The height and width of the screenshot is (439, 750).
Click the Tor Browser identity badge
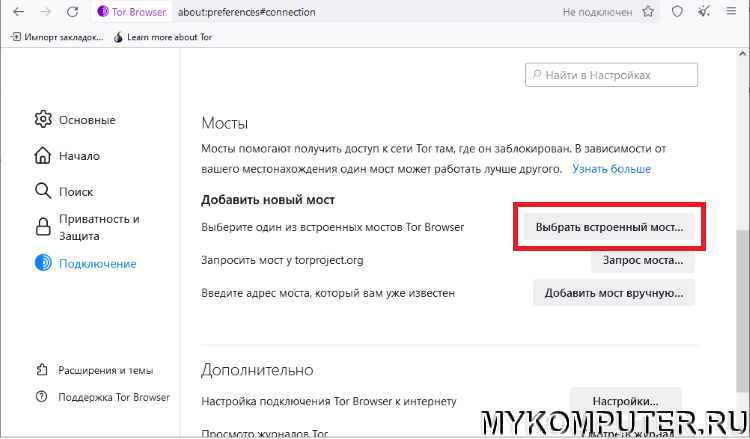coord(132,12)
